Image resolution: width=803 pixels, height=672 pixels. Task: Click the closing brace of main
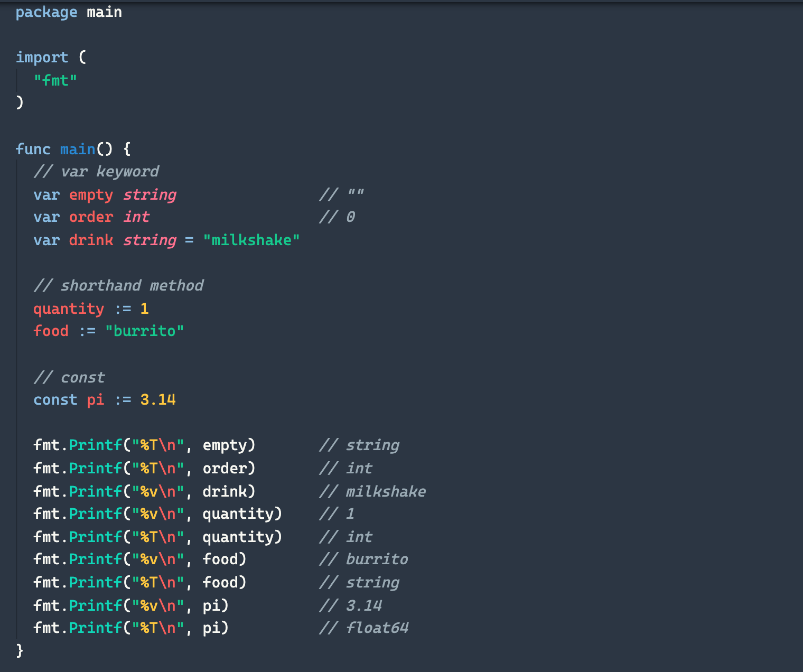(20, 650)
